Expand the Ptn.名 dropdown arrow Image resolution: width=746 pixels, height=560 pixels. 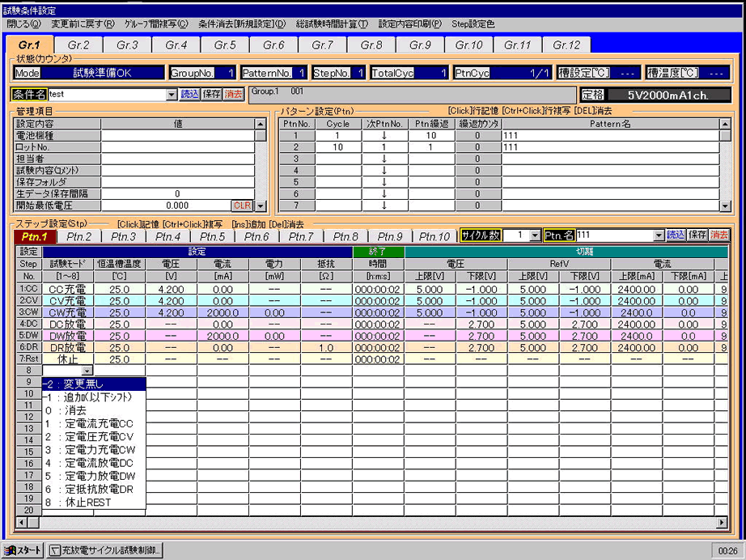pyautogui.click(x=659, y=235)
